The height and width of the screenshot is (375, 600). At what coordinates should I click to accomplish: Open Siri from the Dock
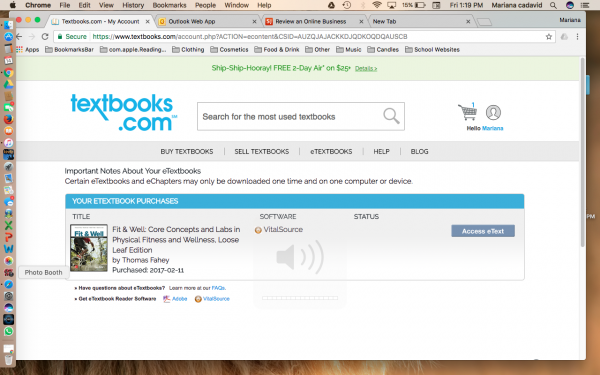tap(8, 308)
